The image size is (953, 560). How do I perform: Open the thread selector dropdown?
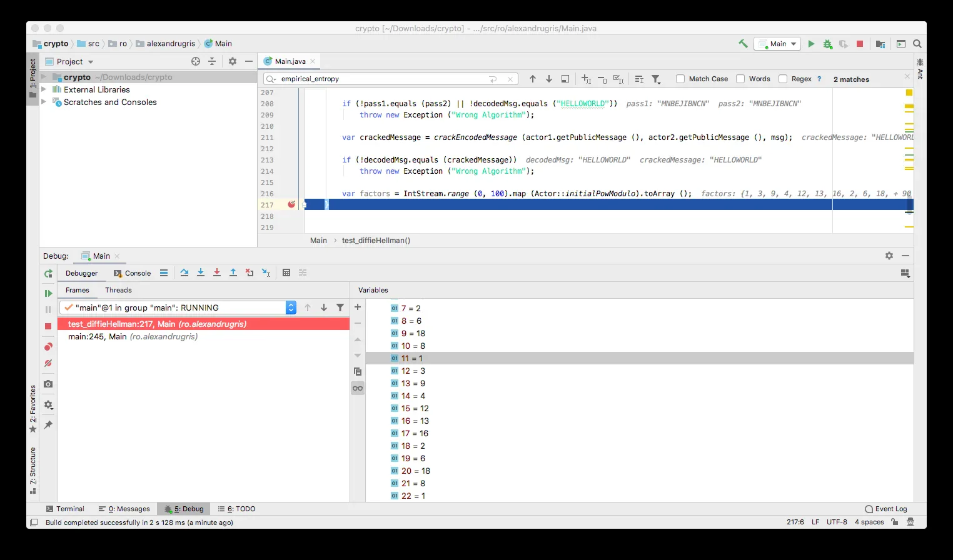click(x=291, y=307)
